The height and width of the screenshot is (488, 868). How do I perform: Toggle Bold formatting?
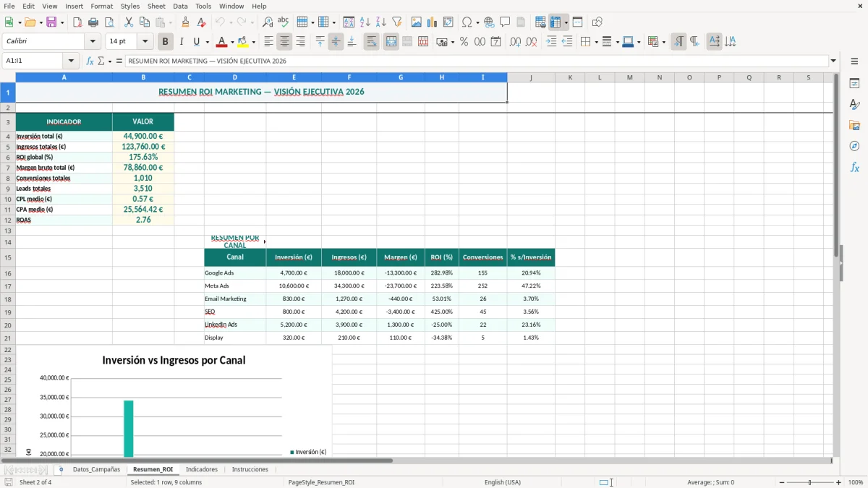coord(166,42)
